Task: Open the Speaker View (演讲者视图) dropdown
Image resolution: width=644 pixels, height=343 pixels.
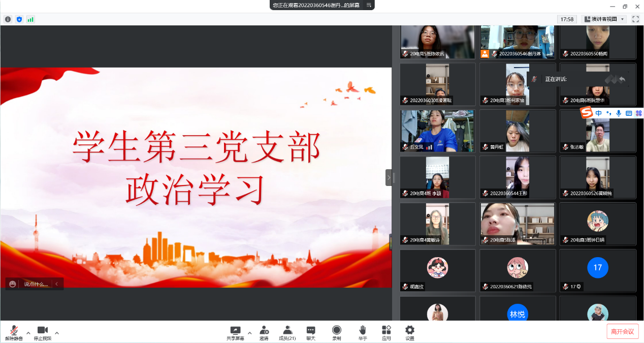Action: point(604,19)
